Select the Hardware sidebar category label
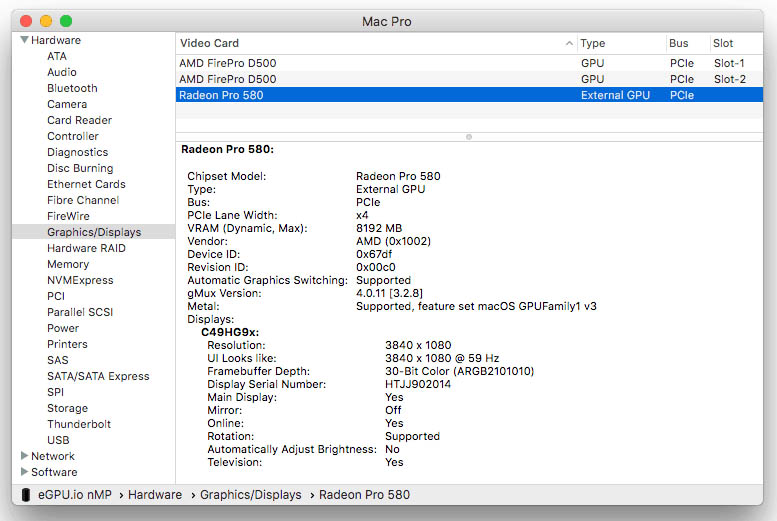777x521 pixels. point(56,40)
